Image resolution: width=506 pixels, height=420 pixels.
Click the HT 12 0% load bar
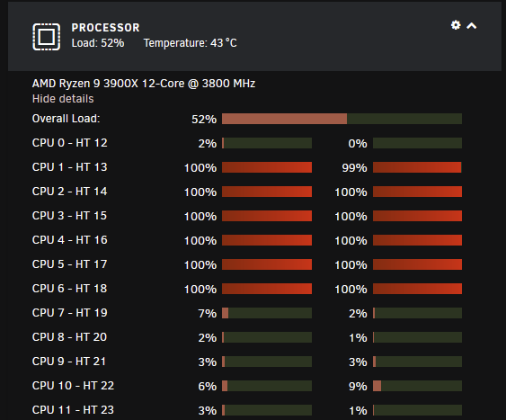tap(417, 143)
